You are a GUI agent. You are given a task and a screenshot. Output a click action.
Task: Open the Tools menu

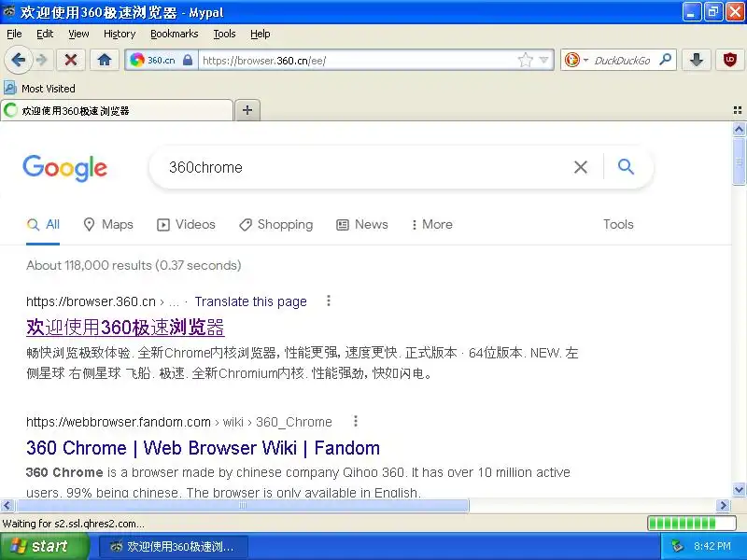[224, 34]
